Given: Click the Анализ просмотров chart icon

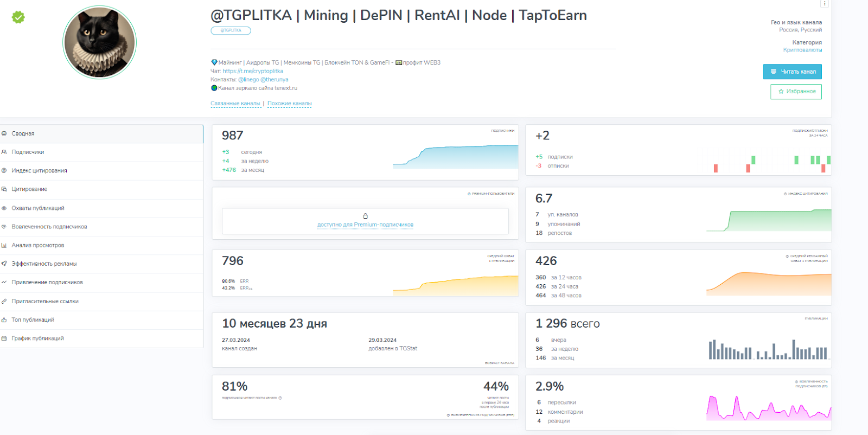Looking at the screenshot, I should click(x=4, y=246).
